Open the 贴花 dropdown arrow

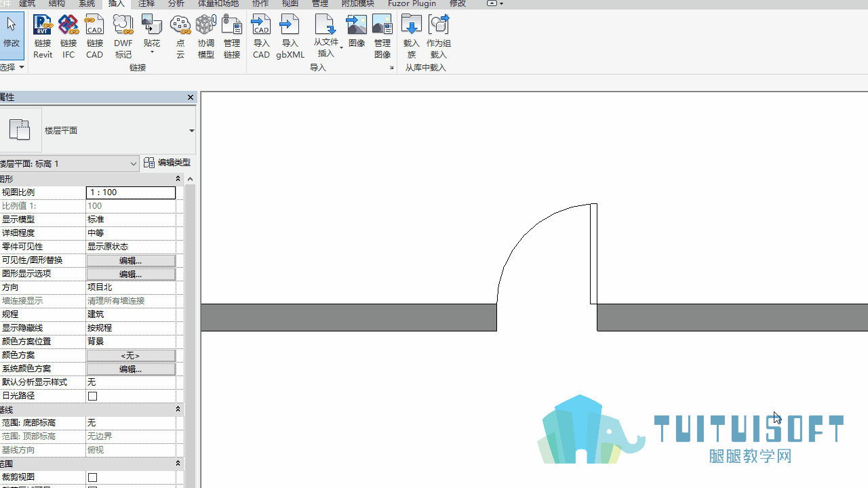pyautogui.click(x=152, y=52)
